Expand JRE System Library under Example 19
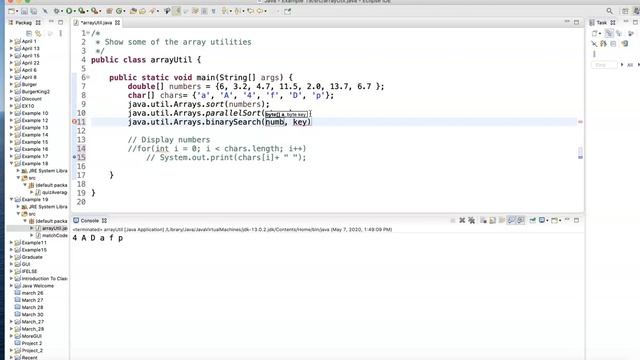 (18, 207)
